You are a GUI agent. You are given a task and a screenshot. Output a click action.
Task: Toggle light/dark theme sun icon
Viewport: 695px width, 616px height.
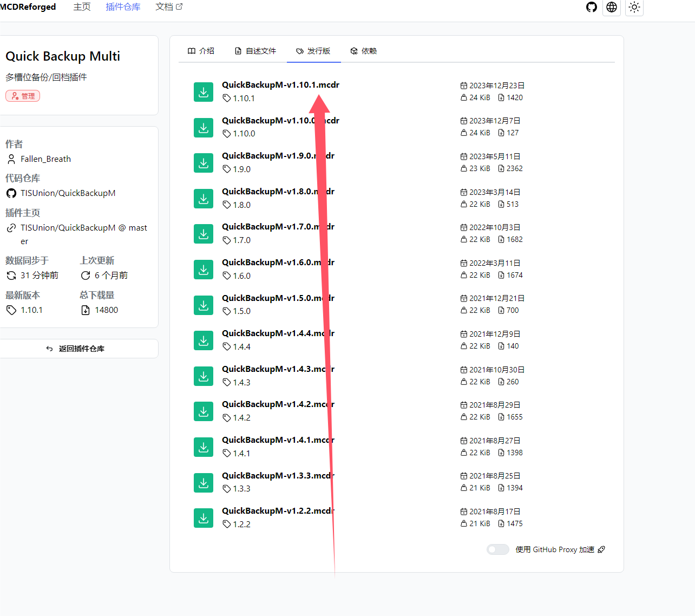(634, 7)
